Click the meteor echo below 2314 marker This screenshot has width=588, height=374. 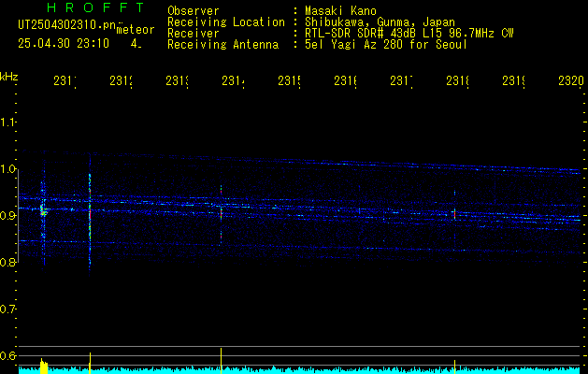tap(221, 214)
